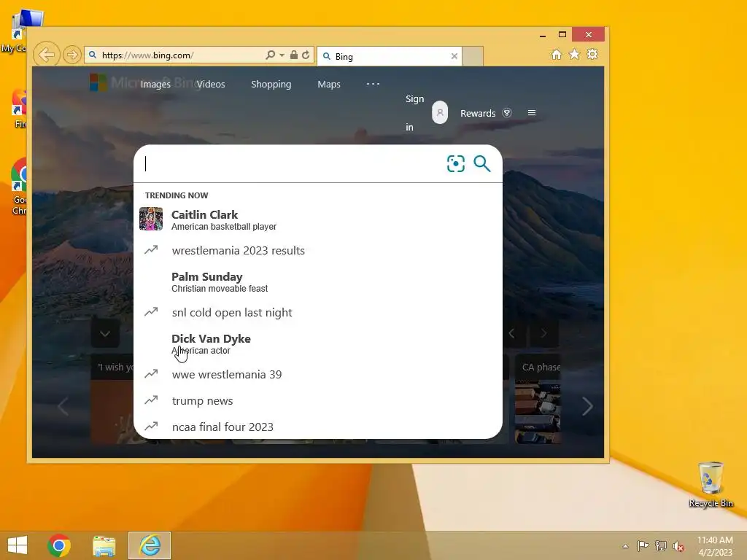Viewport: 747px width, 560px height.
Task: Go forward with the browser forward arrow
Action: pyautogui.click(x=72, y=55)
